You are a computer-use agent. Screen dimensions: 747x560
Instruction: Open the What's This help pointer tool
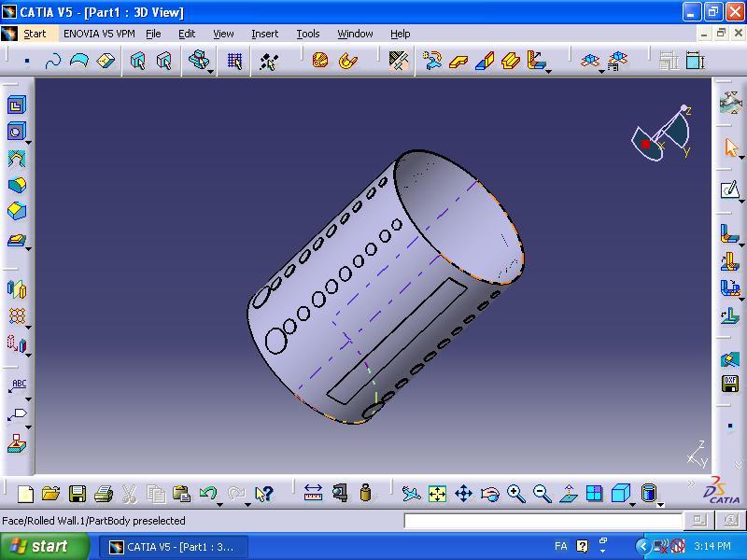(263, 494)
